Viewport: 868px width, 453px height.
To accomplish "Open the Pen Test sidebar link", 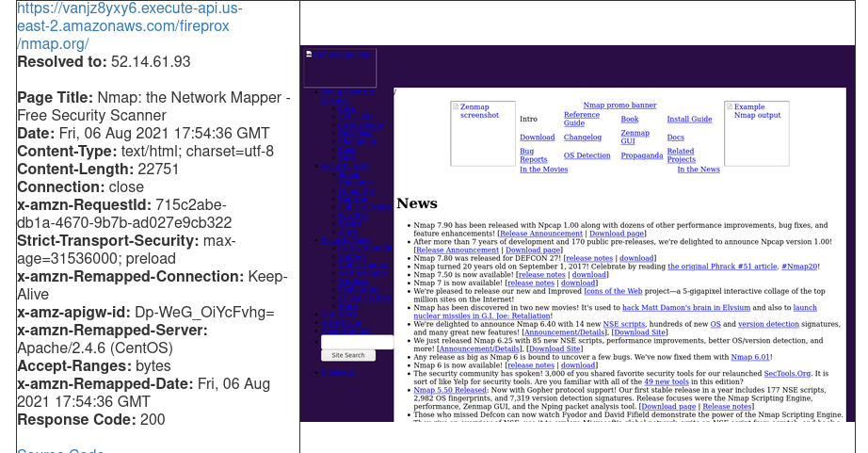I will tap(353, 216).
